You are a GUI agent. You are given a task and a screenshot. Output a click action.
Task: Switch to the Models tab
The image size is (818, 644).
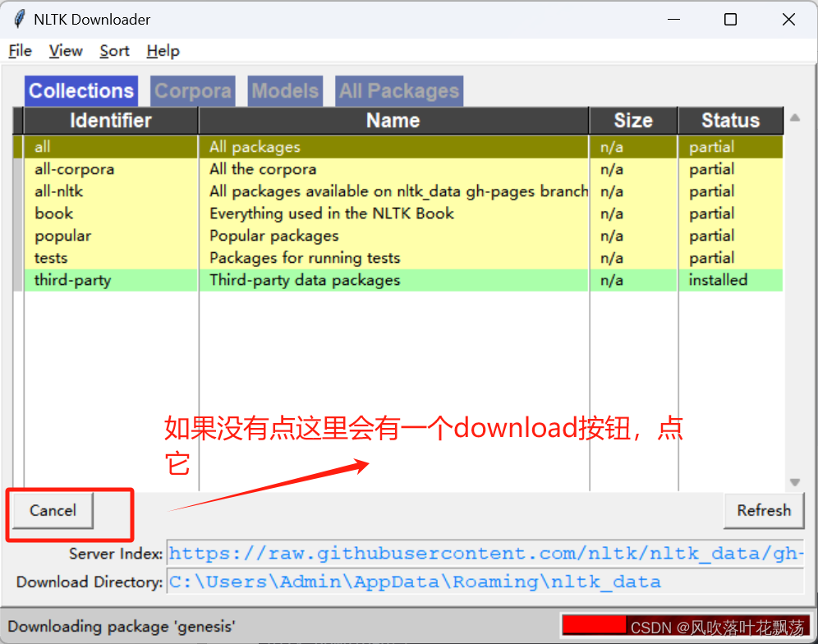click(285, 91)
